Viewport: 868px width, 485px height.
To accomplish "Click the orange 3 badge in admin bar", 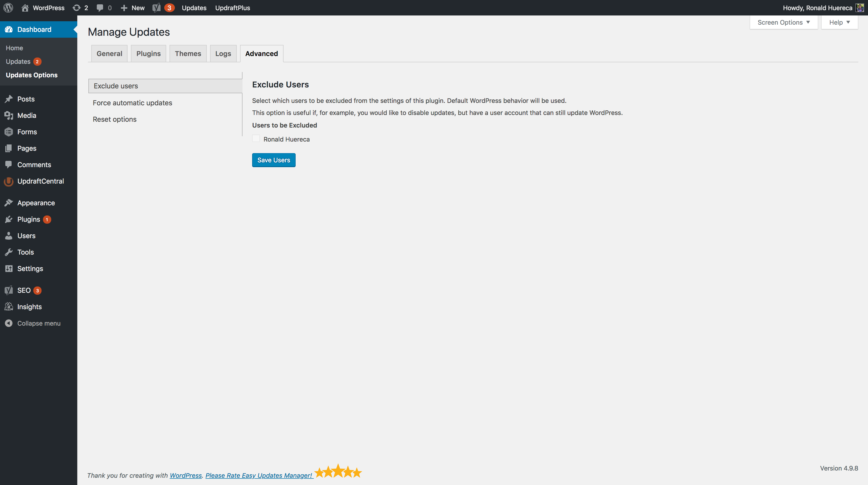I will pyautogui.click(x=169, y=8).
